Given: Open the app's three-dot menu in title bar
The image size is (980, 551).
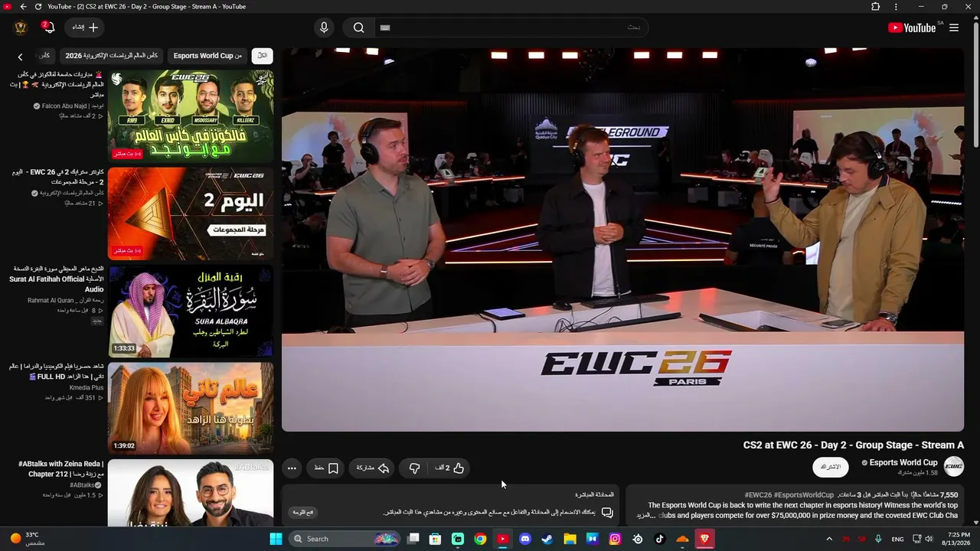Looking at the screenshot, I should point(896,7).
